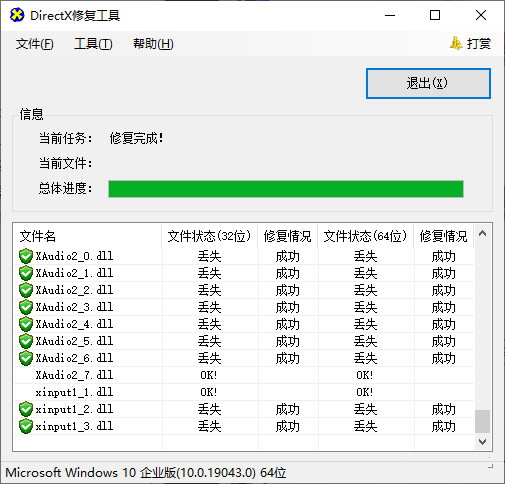
Task: Click the Microsoft Windows 10 企业版 status bar text
Action: [x=146, y=473]
